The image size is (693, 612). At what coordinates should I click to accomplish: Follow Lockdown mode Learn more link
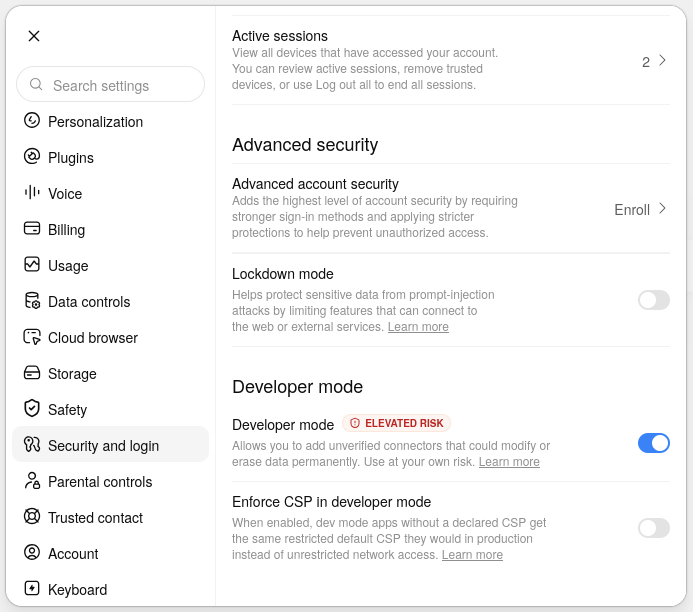click(x=418, y=327)
